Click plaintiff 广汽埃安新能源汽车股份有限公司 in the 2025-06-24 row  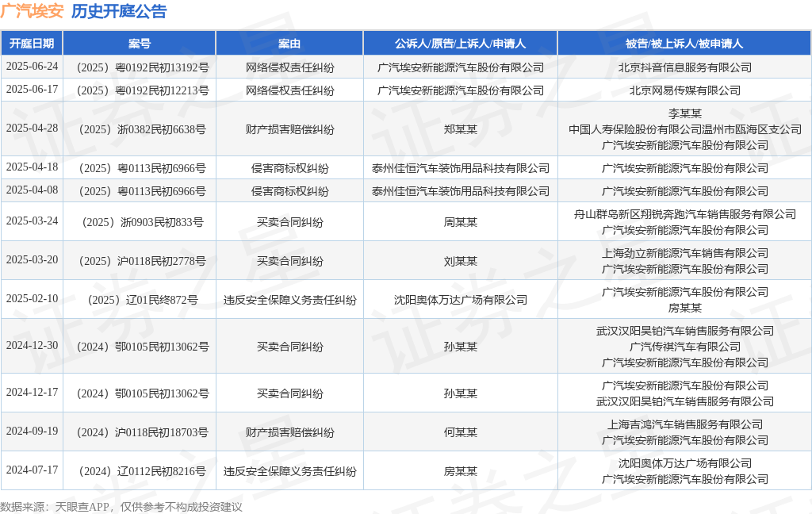461,67
